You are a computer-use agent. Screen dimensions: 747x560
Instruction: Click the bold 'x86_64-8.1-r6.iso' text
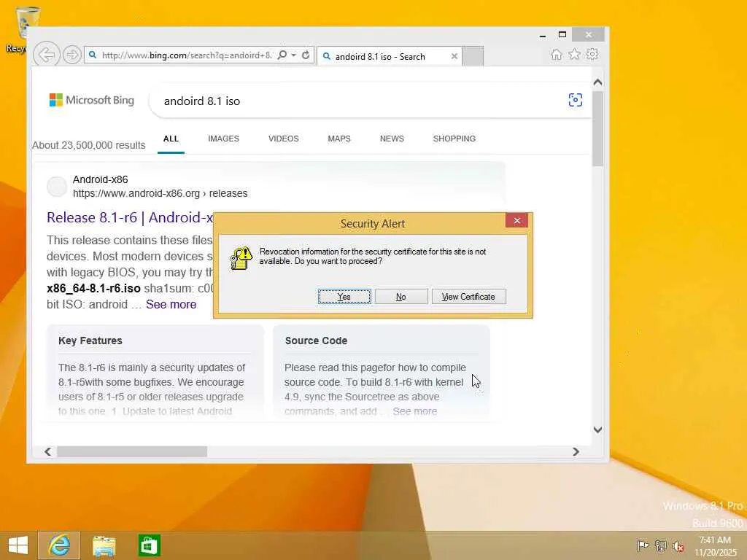(93, 289)
